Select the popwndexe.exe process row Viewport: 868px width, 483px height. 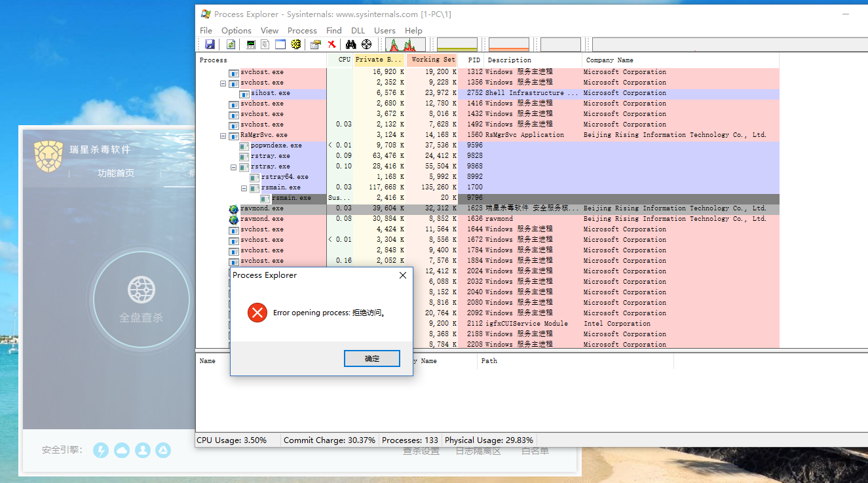[x=487, y=145]
